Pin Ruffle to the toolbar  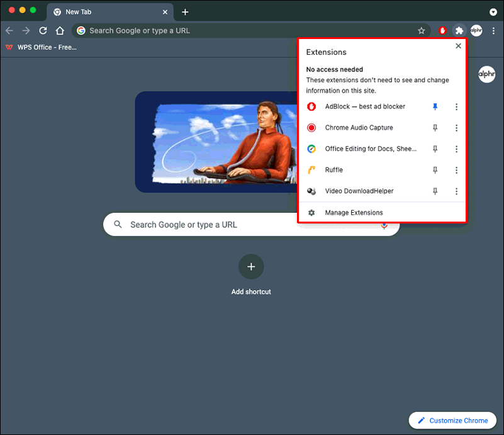(x=435, y=170)
